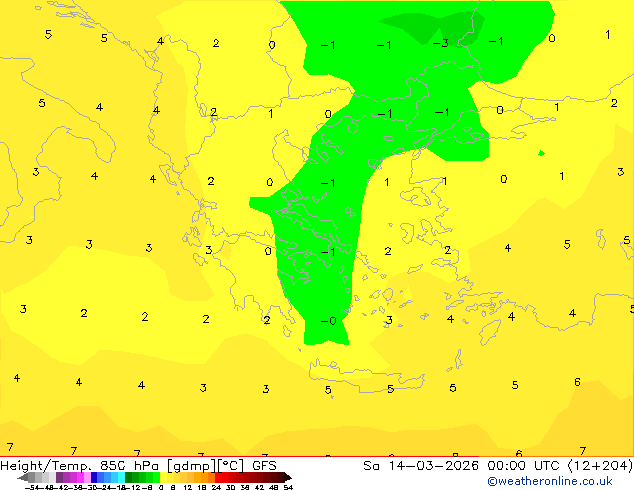The width and height of the screenshot is (634, 490).
Task: Click the '54' label on the color scale
Action: click(x=288, y=487)
